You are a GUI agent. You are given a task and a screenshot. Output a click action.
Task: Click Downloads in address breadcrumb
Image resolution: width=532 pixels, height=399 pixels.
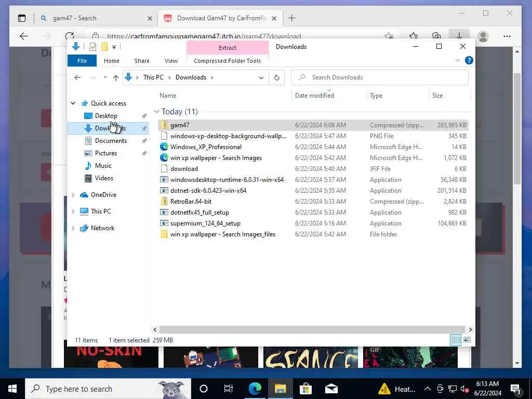point(191,77)
